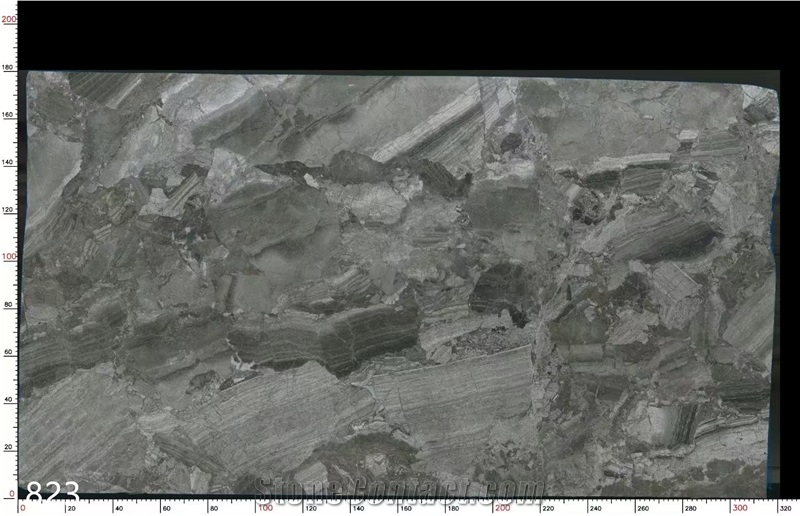Click the 160 label on the vertical ruler
This screenshot has width=800, height=516.
coord(7,115)
